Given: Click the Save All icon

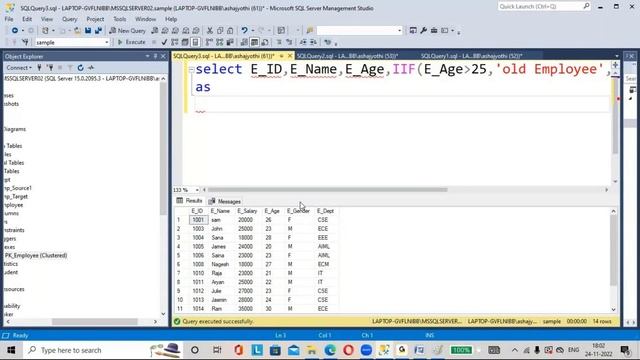Looking at the screenshot, I should [98, 31].
